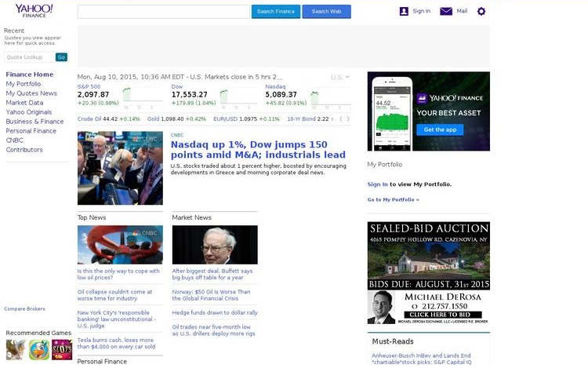Viewport: 588px width, 368px height.
Task: Open the griffin game icon
Action: pyautogui.click(x=16, y=350)
